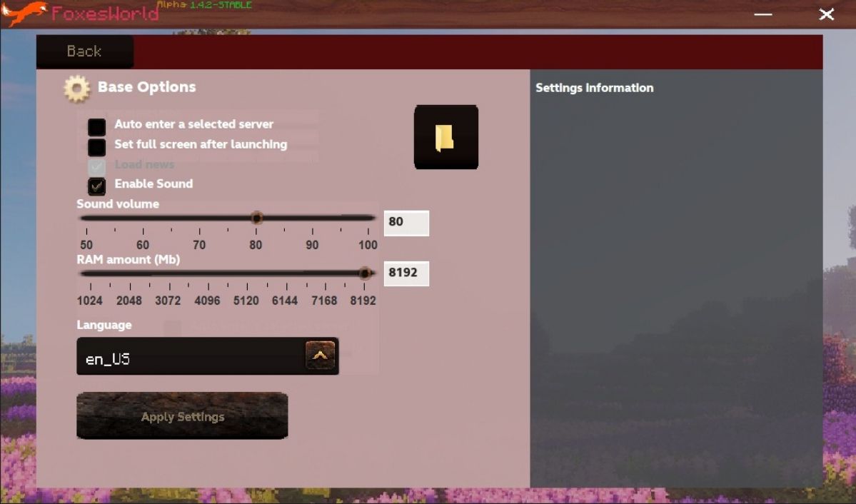Uncheck the Enable Sound checkbox
Image resolution: width=856 pixels, height=504 pixels.
click(x=96, y=186)
